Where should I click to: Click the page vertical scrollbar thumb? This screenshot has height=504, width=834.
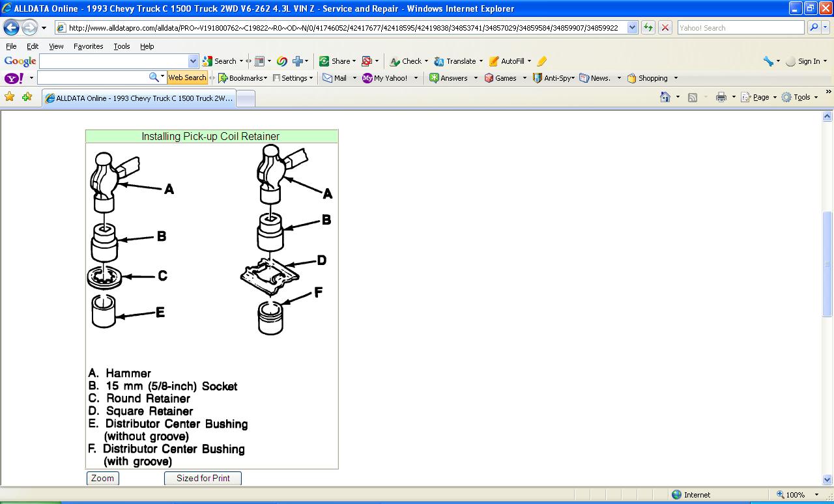(x=827, y=264)
